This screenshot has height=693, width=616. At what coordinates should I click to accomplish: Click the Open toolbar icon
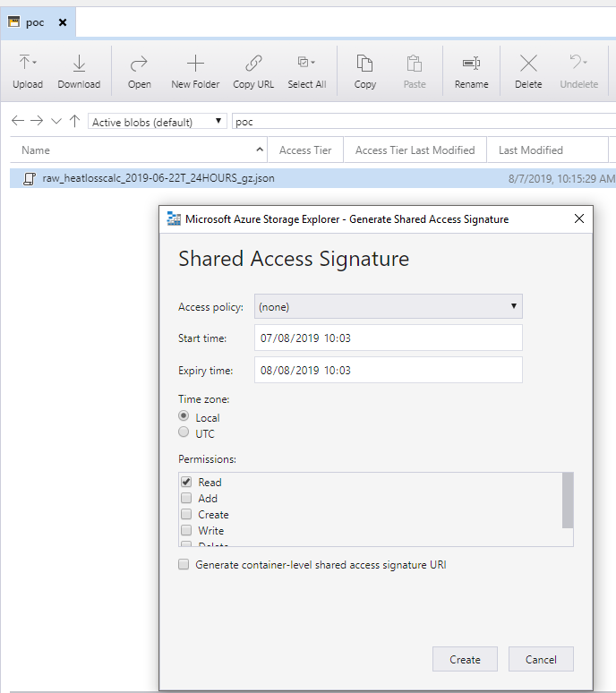tap(139, 64)
